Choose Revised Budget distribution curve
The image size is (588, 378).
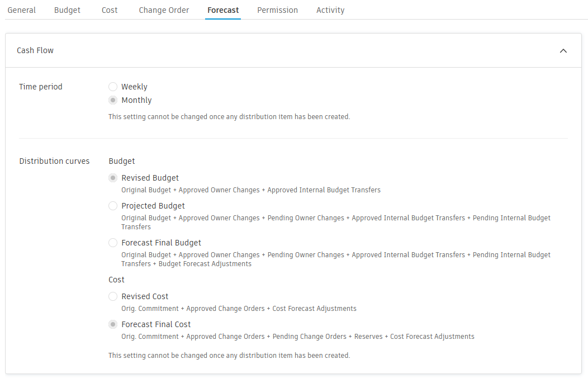pyautogui.click(x=113, y=178)
